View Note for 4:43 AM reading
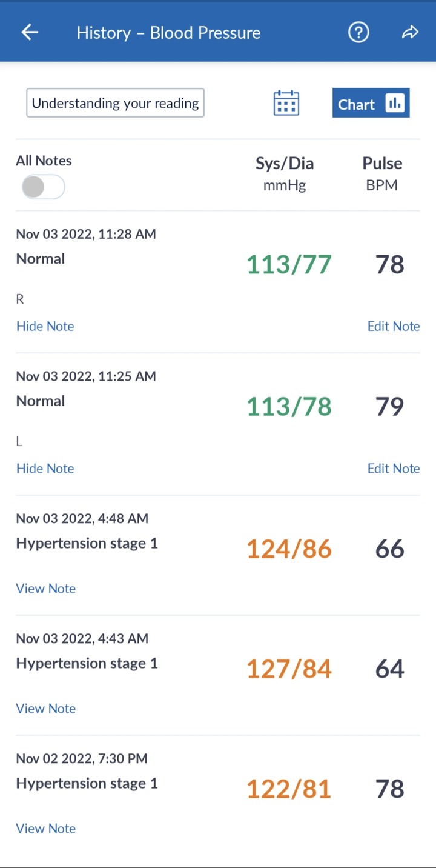 point(46,709)
